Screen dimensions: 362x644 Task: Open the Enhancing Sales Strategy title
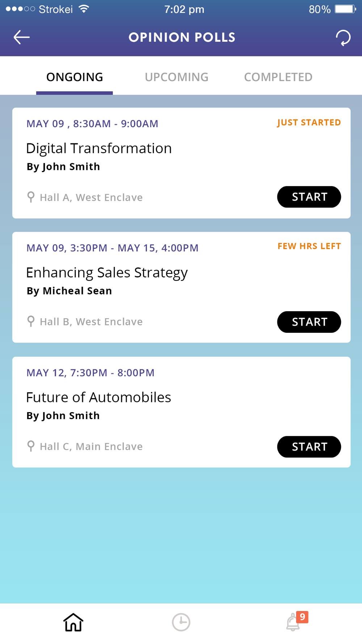107,273
